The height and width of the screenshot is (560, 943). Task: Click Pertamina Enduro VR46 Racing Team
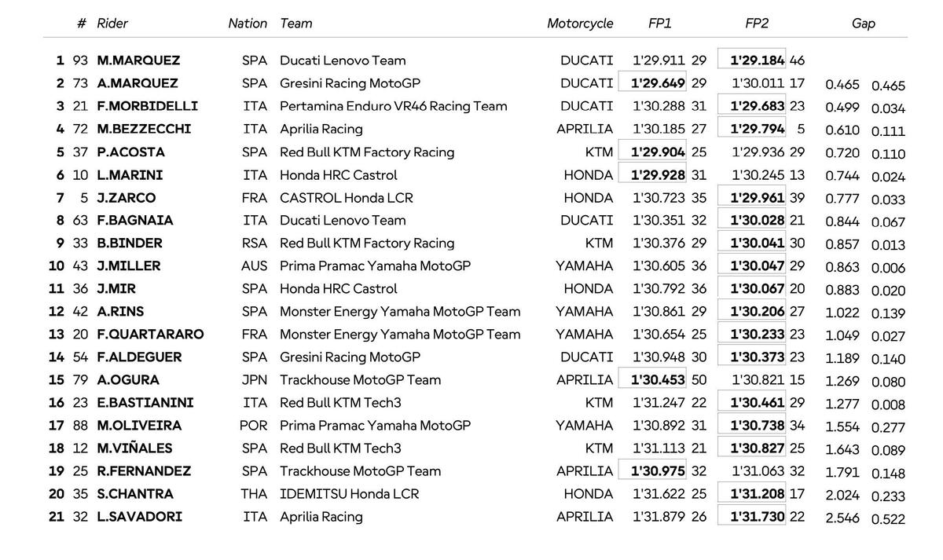coord(394,106)
